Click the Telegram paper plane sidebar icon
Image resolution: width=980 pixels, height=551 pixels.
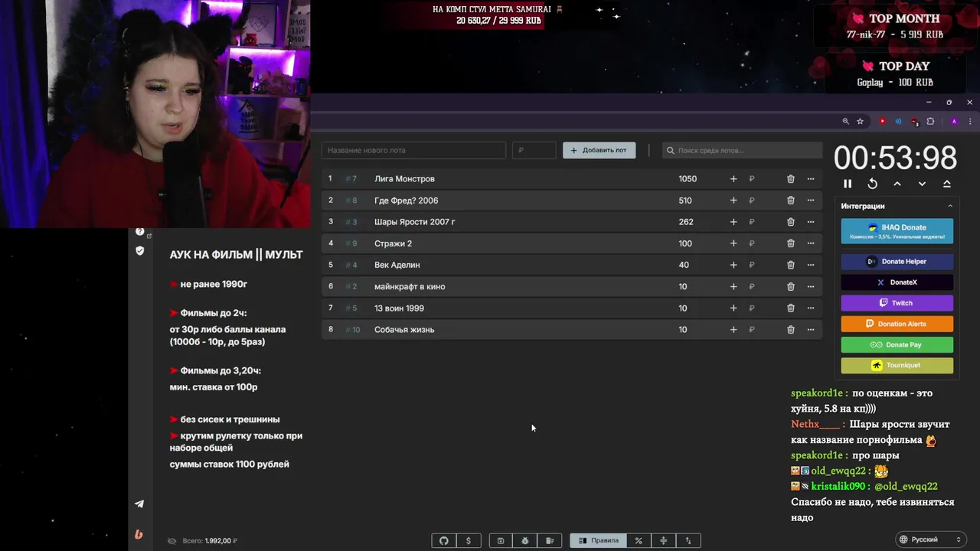(139, 504)
